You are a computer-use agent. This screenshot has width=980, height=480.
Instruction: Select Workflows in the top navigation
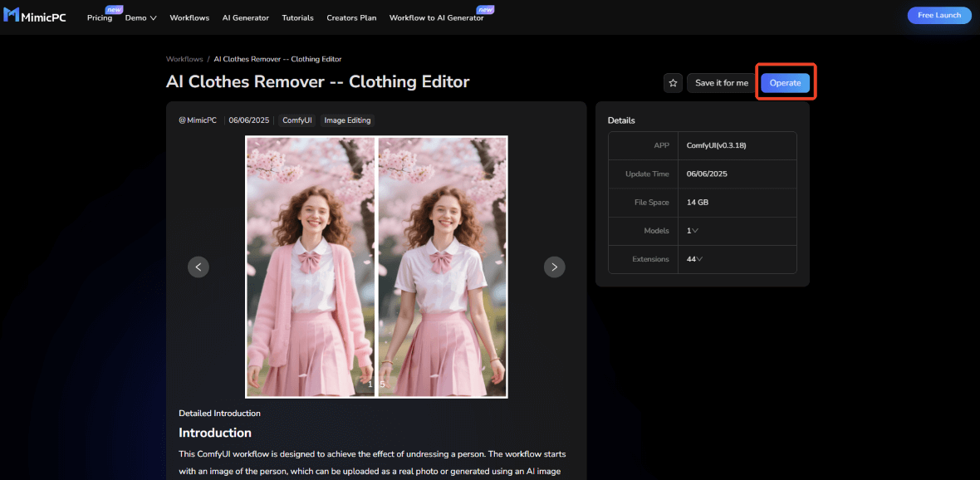point(189,17)
